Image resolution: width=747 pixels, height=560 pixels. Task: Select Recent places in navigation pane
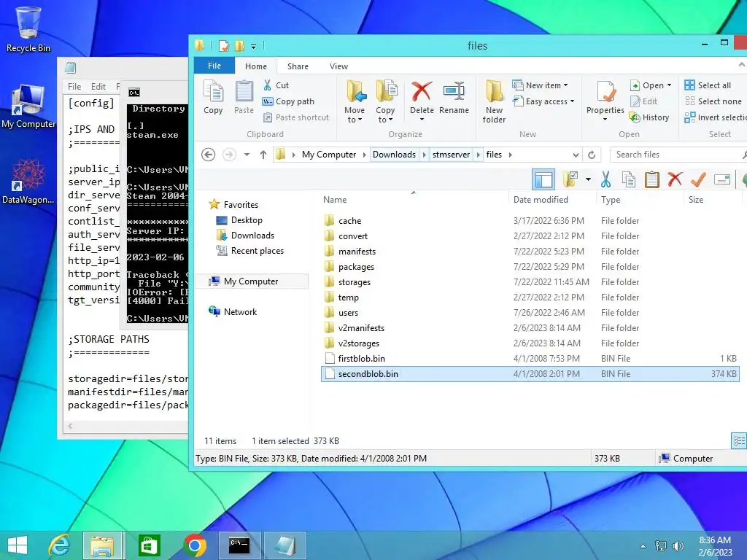pyautogui.click(x=258, y=251)
